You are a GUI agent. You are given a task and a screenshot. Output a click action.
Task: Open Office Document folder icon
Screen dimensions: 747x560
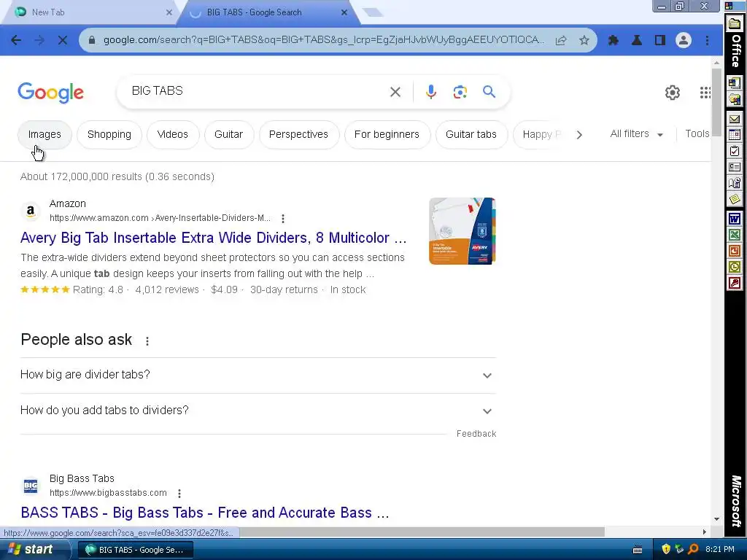pos(734,24)
